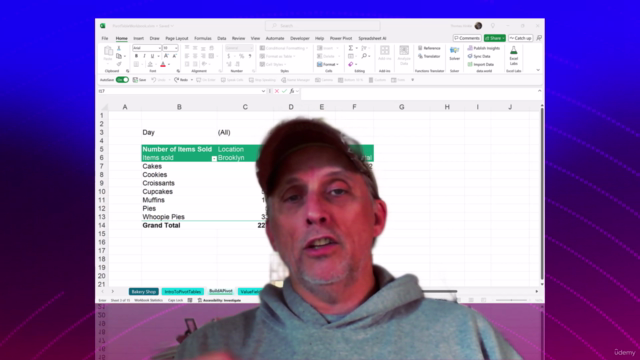Image resolution: width=640 pixels, height=360 pixels.
Task: Collapse the ribbon with chevron arrow
Action: (x=538, y=70)
